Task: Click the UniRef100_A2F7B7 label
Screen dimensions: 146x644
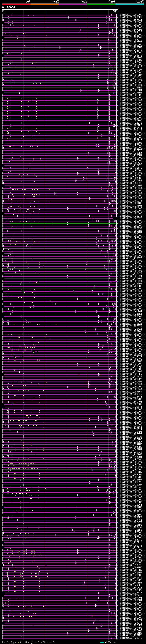Action: [x=131, y=75]
